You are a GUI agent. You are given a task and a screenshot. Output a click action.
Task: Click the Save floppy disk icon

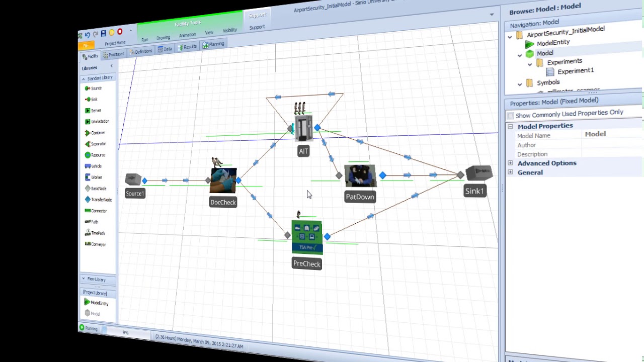click(x=103, y=33)
